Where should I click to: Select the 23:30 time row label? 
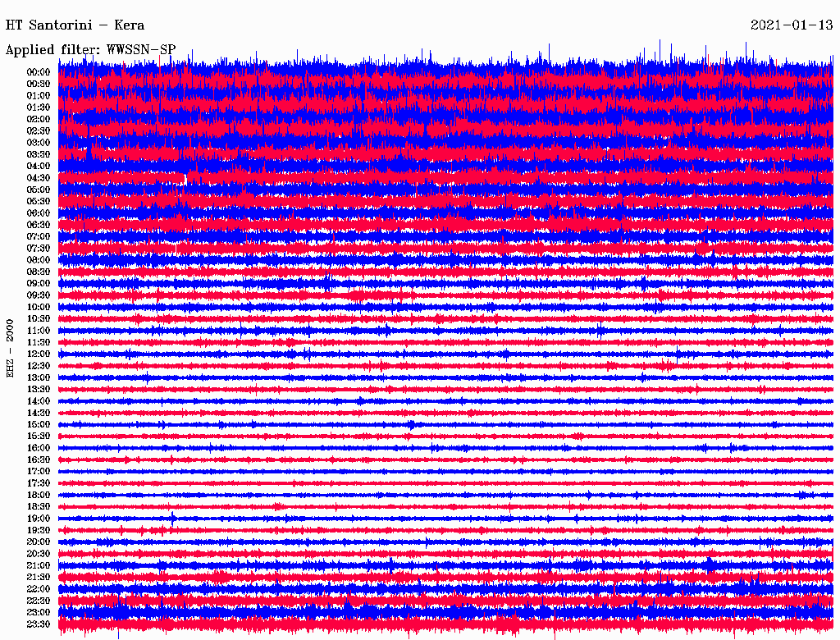39,624
